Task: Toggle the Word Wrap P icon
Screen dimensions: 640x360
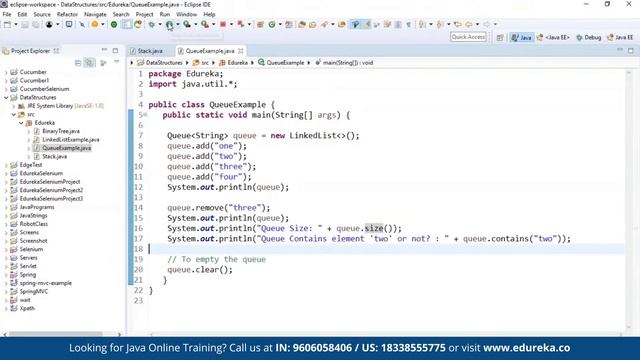Action: [356, 24]
